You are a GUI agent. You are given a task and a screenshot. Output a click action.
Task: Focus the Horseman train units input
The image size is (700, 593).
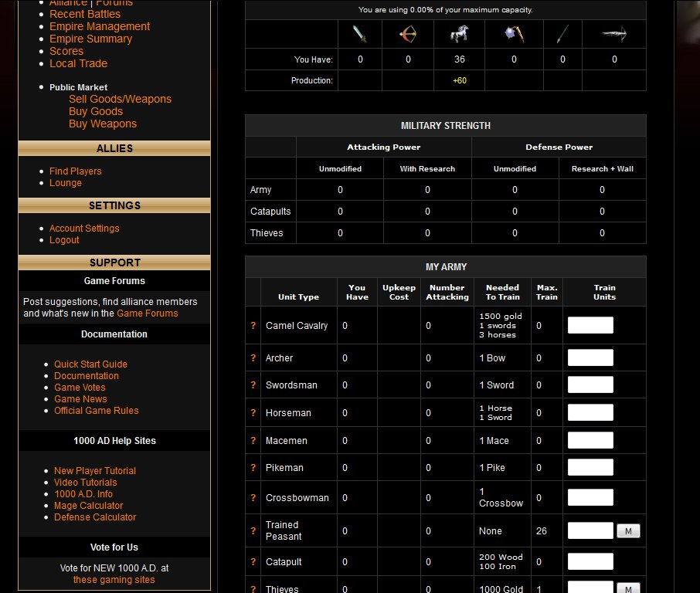pyautogui.click(x=590, y=412)
